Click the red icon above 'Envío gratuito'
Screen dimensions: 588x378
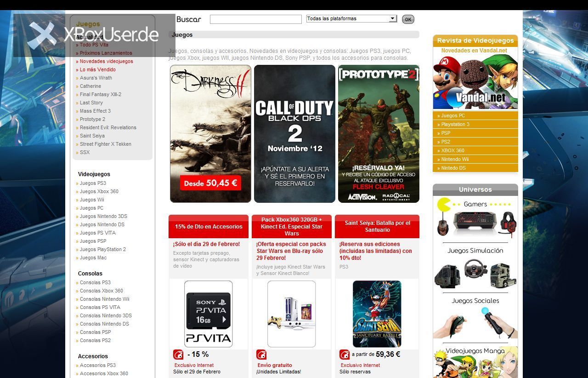click(x=261, y=355)
